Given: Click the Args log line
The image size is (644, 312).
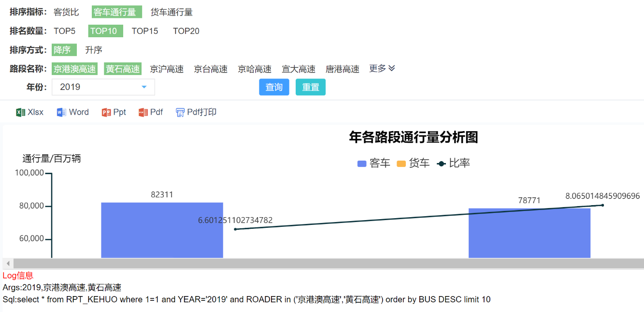Looking at the screenshot, I should click(x=62, y=288).
